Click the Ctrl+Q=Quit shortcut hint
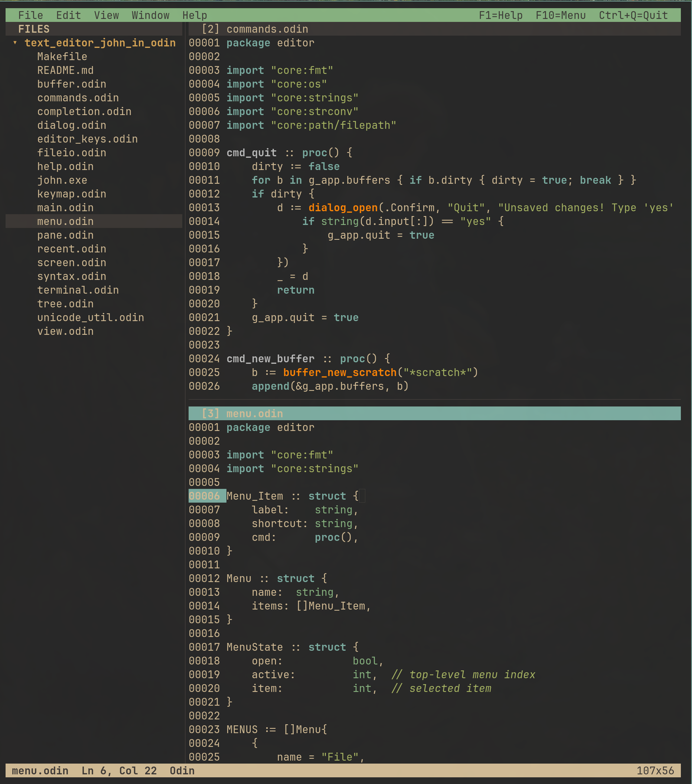 [x=633, y=15]
